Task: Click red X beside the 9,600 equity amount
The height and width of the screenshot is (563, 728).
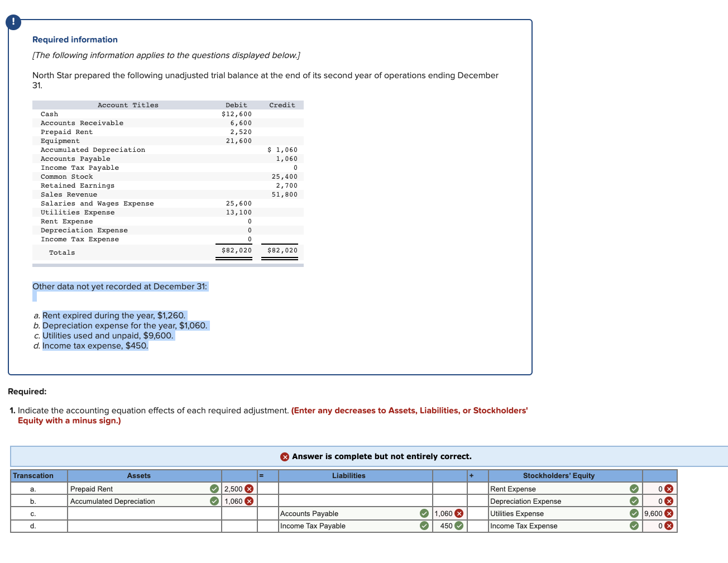Action: [x=669, y=513]
